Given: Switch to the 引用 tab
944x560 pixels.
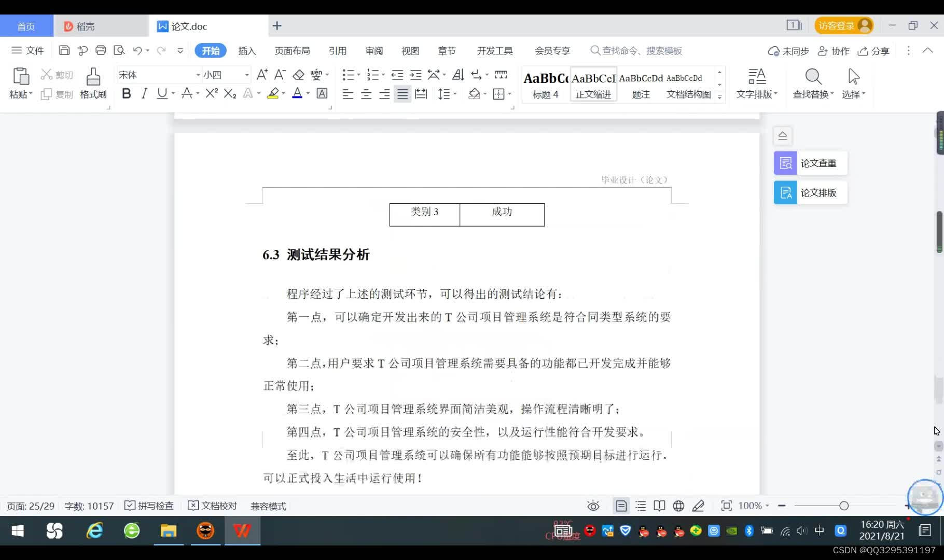Looking at the screenshot, I should pyautogui.click(x=337, y=51).
